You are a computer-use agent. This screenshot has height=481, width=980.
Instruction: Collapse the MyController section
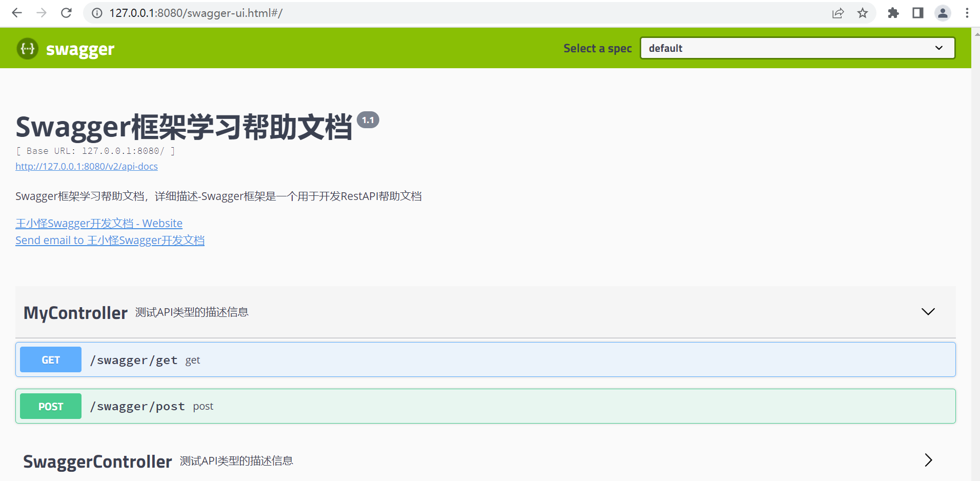click(928, 311)
